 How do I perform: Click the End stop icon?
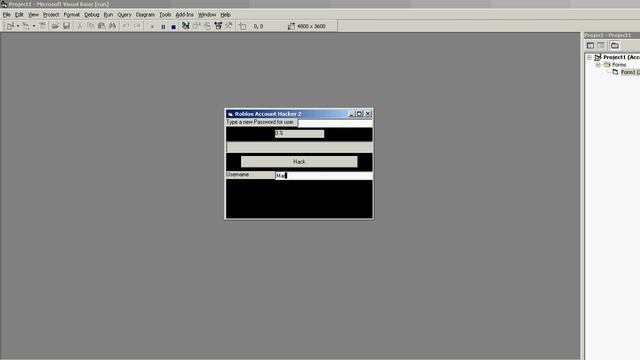click(x=173, y=27)
